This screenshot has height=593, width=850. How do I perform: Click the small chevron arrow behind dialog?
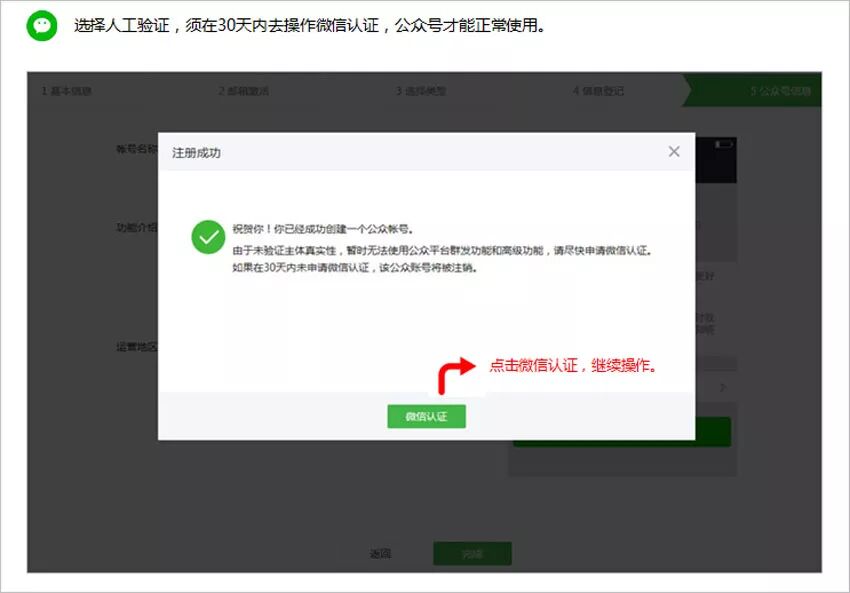pos(723,388)
